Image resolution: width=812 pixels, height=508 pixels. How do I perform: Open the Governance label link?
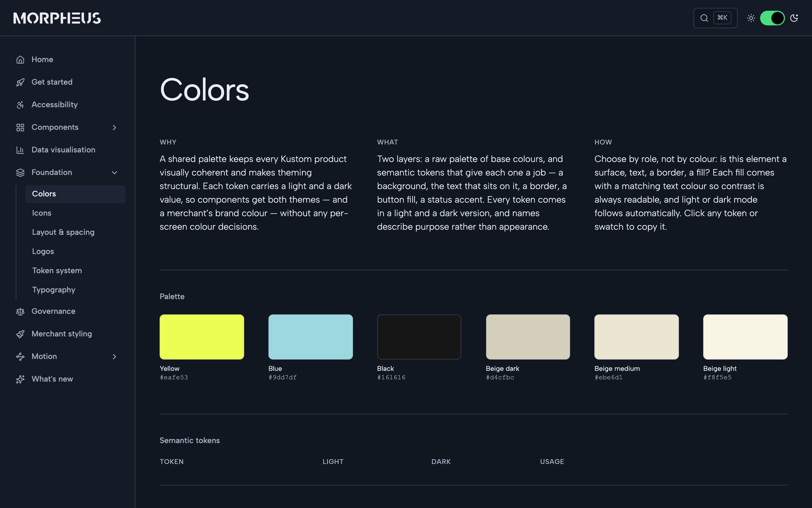[53, 311]
